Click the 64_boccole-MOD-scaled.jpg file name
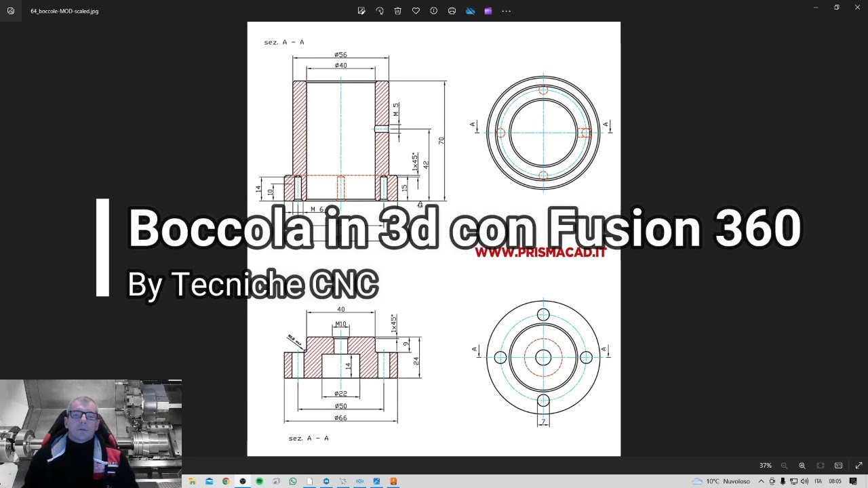868x488 pixels. tap(64, 11)
